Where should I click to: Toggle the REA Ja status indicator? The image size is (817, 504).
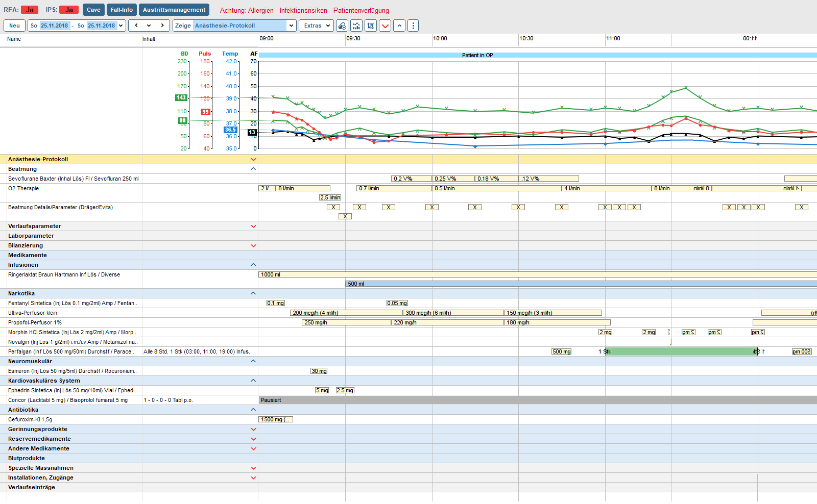click(30, 10)
